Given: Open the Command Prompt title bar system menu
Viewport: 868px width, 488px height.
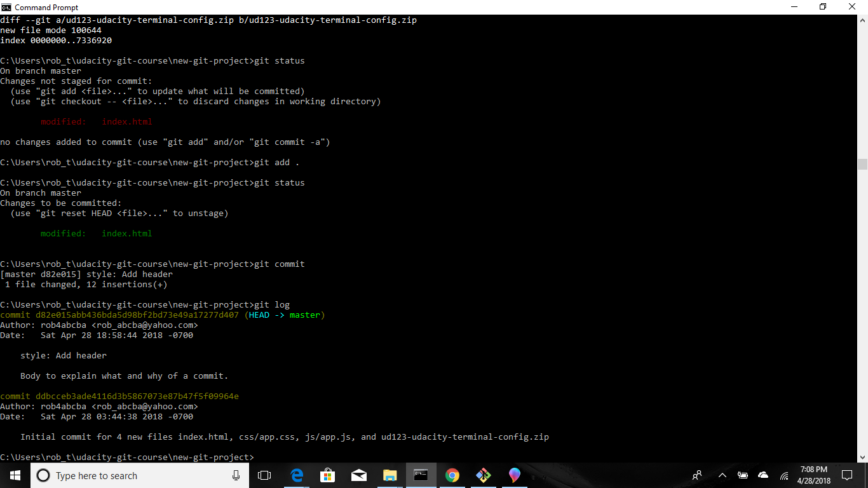Looking at the screenshot, I should click(x=7, y=7).
